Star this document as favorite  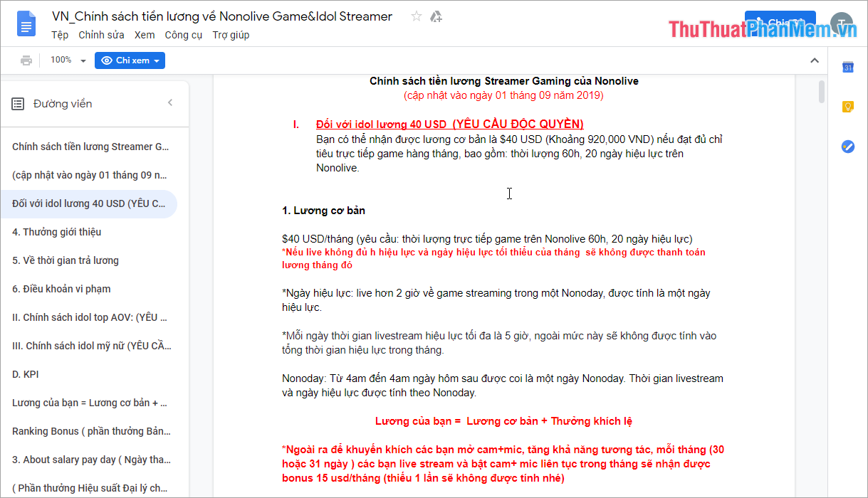click(416, 16)
